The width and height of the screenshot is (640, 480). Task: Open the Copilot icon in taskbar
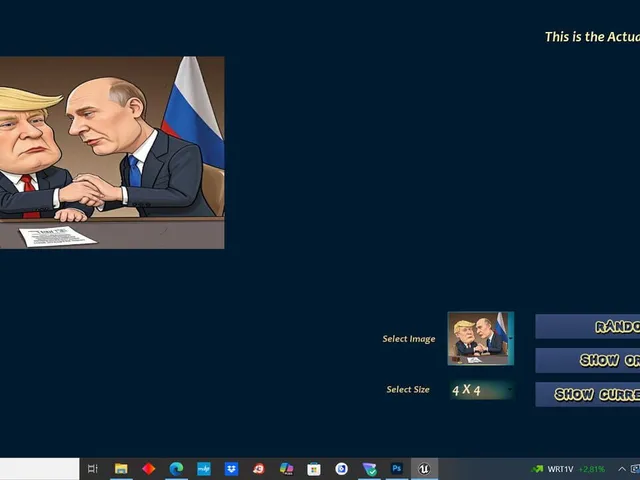[287, 469]
